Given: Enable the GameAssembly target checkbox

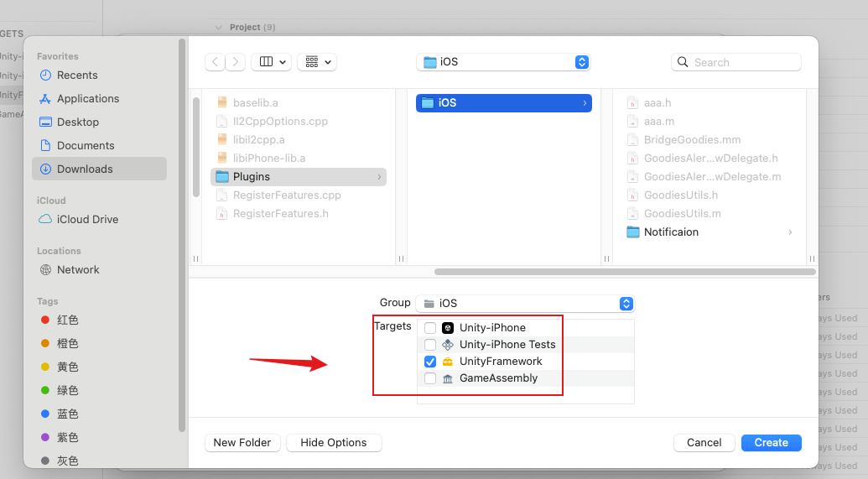Looking at the screenshot, I should click(430, 378).
